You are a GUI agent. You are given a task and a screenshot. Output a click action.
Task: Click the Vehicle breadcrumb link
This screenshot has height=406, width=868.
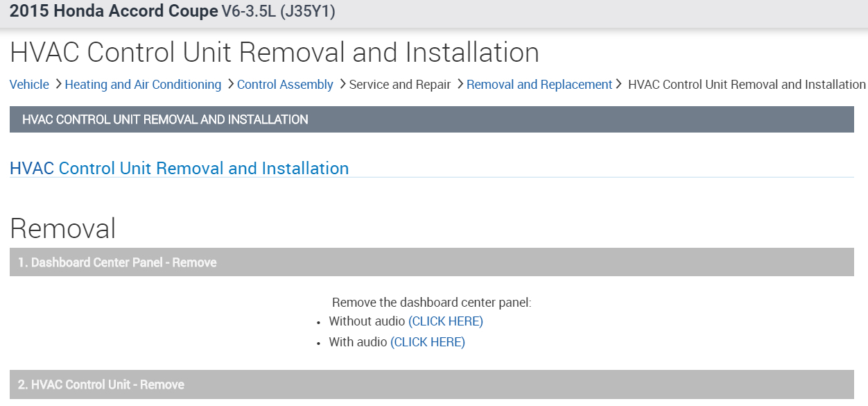[29, 85]
